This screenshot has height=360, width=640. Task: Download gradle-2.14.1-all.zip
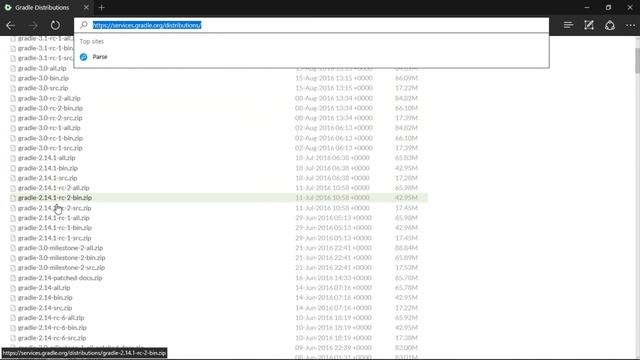pyautogui.click(x=47, y=158)
